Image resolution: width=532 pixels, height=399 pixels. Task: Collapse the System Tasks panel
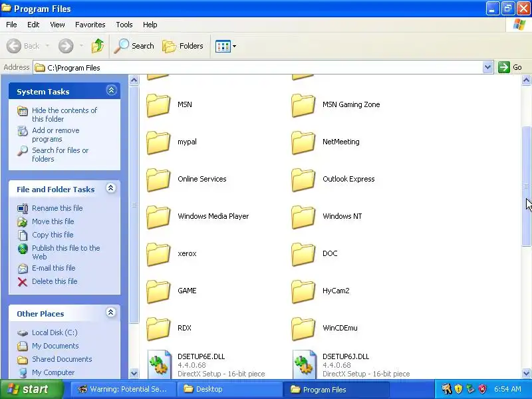coord(111,90)
